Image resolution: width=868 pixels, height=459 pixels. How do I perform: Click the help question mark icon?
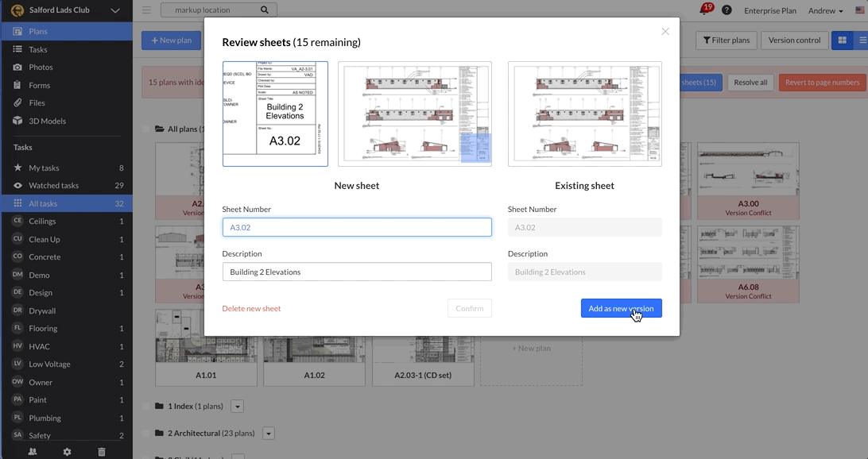pos(727,10)
